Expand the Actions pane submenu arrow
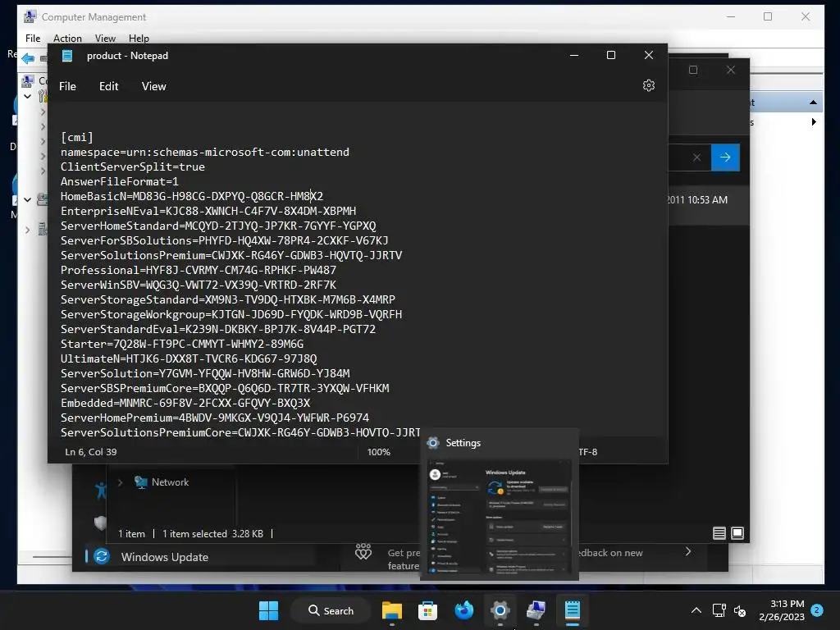This screenshot has width=840, height=630. point(814,121)
